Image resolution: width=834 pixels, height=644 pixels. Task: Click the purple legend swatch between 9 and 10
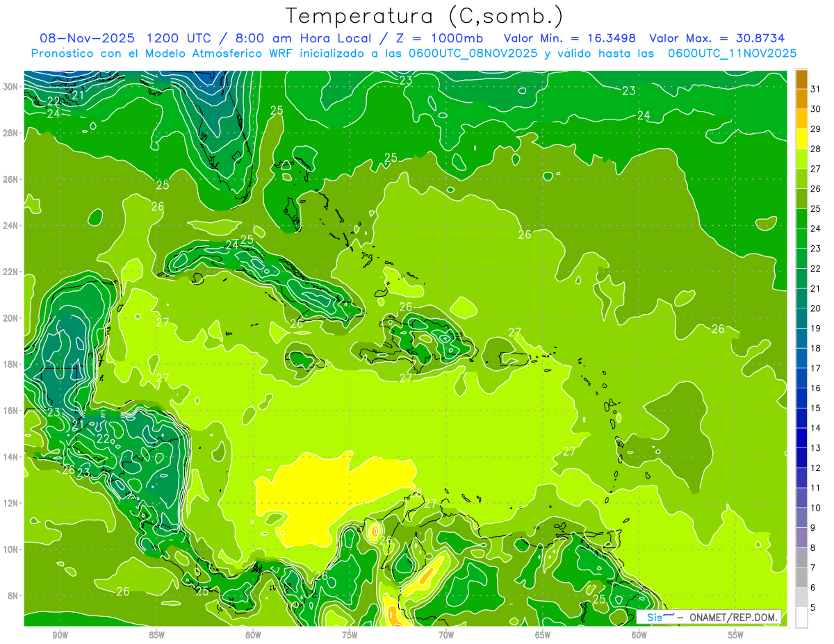pos(801,518)
